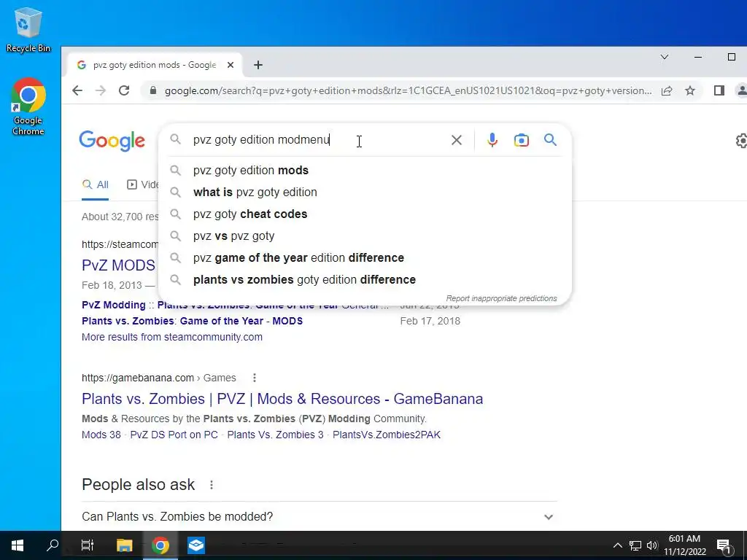The image size is (747, 560).
Task: Activate the pvz goty edition mods browser tab
Action: click(153, 65)
